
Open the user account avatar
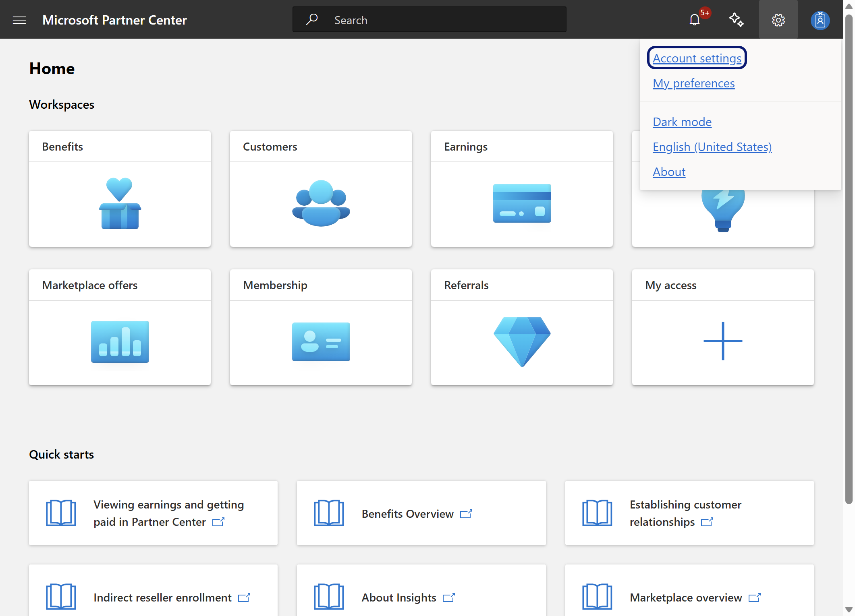(x=820, y=20)
